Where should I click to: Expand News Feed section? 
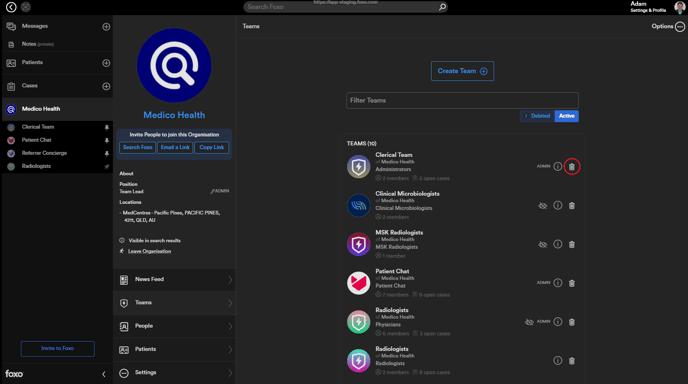(174, 280)
